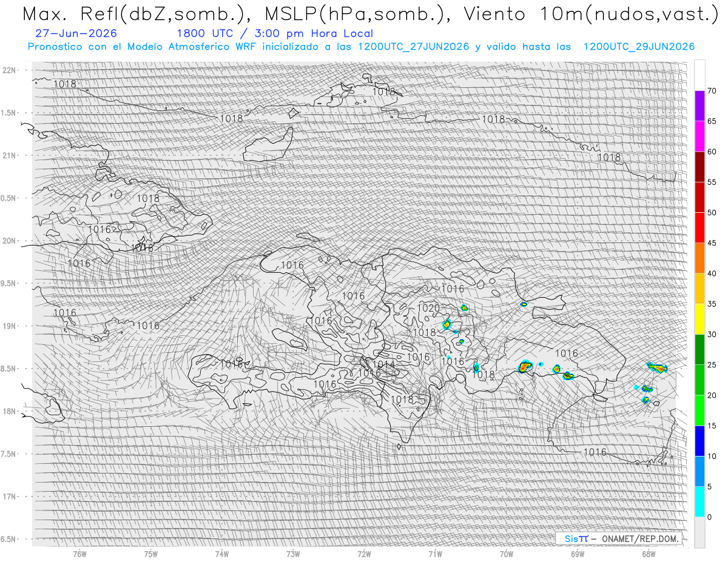The image size is (728, 562).
Task: Click the initialization time '1200UTC_27JUN2026'
Action: (413, 47)
